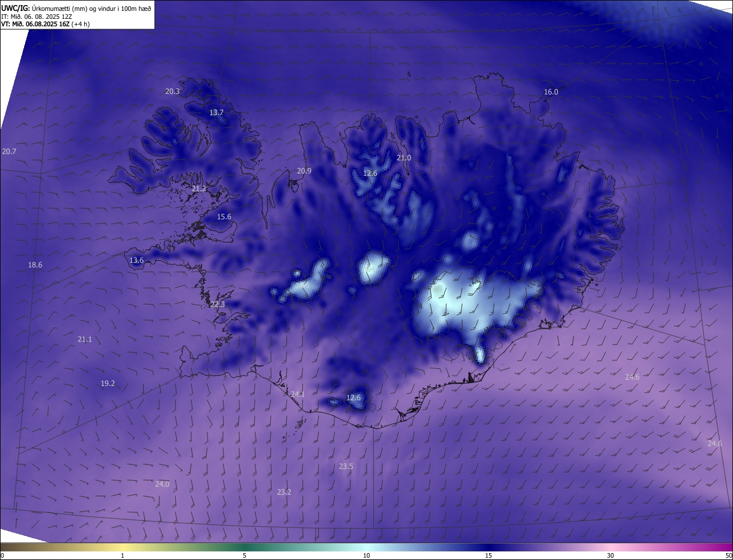Click the 21.1 value label

[85, 339]
